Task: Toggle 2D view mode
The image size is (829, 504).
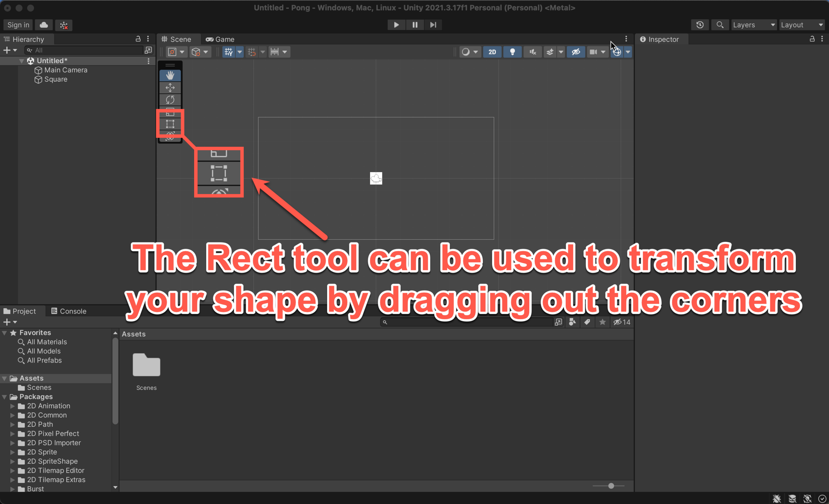Action: [492, 52]
